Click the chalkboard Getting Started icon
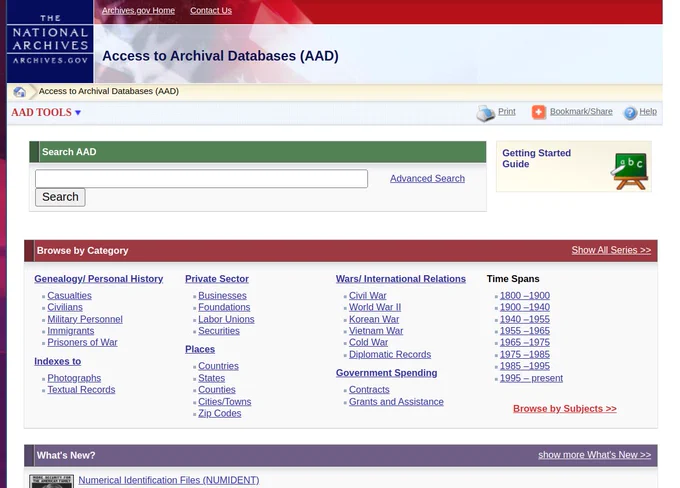680x488 pixels. click(631, 171)
